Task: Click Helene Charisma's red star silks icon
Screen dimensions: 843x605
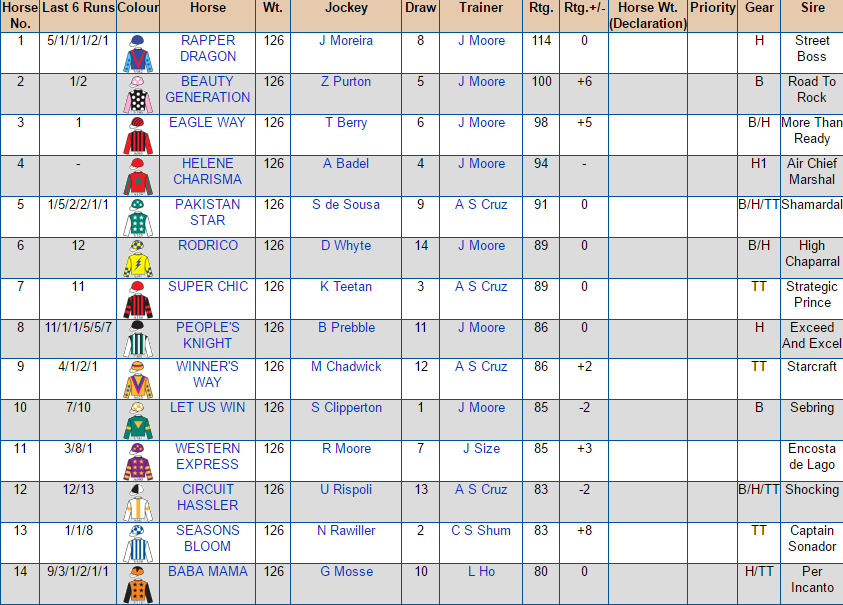Action: click(x=138, y=176)
